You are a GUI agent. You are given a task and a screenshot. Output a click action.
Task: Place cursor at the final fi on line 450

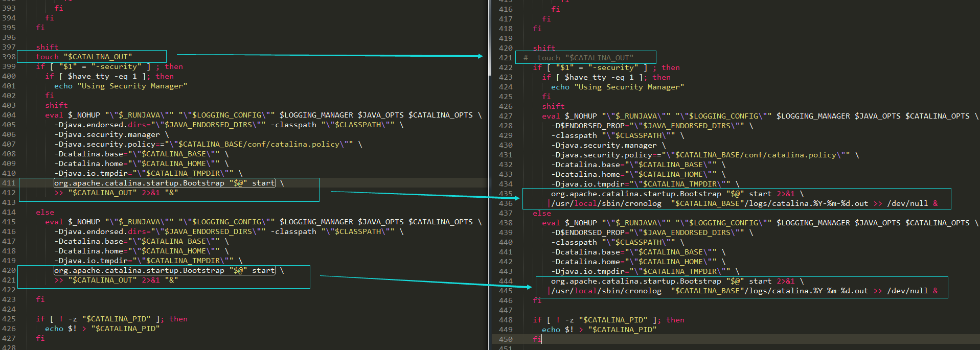tap(541, 339)
